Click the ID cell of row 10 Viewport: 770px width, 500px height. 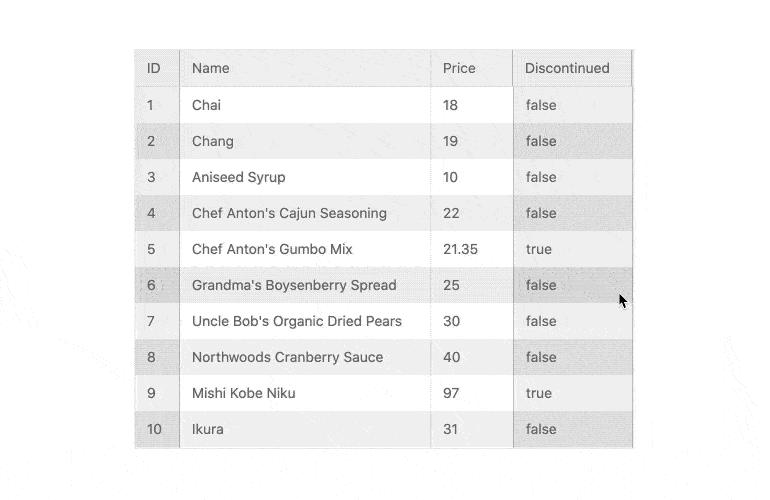coord(155,429)
